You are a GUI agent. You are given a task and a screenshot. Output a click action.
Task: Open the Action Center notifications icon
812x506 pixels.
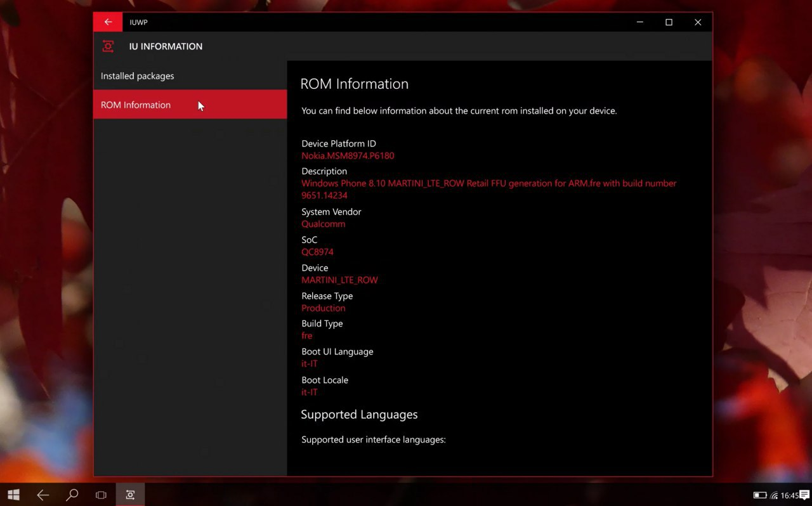point(805,495)
